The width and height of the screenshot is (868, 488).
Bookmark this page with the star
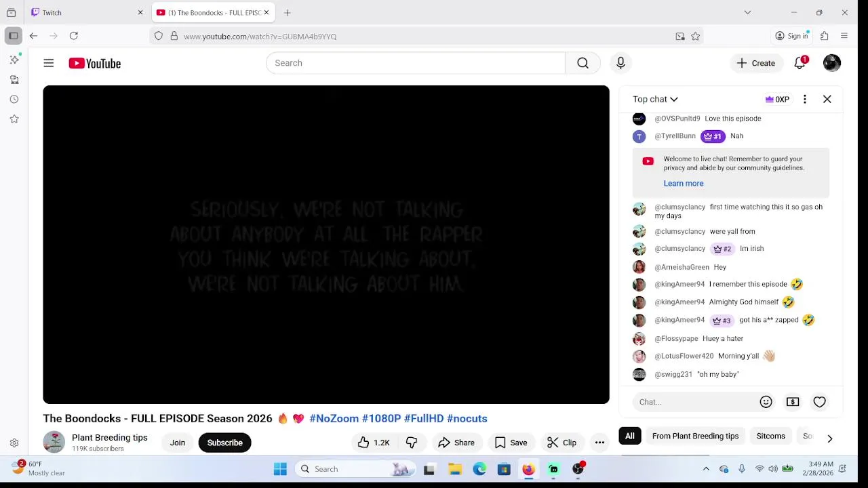point(695,37)
